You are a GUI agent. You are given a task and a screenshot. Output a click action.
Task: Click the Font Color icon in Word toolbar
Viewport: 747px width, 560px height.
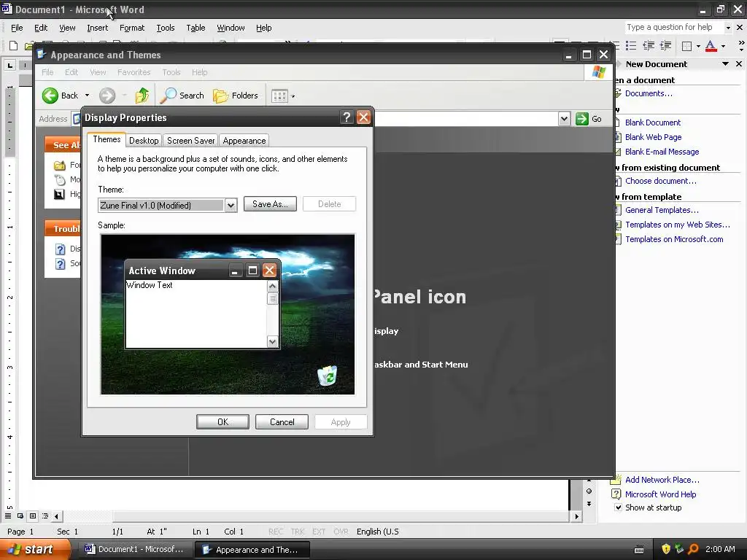pos(711,46)
